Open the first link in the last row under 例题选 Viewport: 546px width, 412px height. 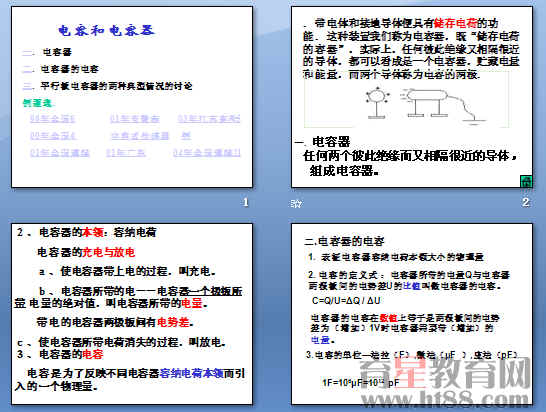click(x=60, y=153)
